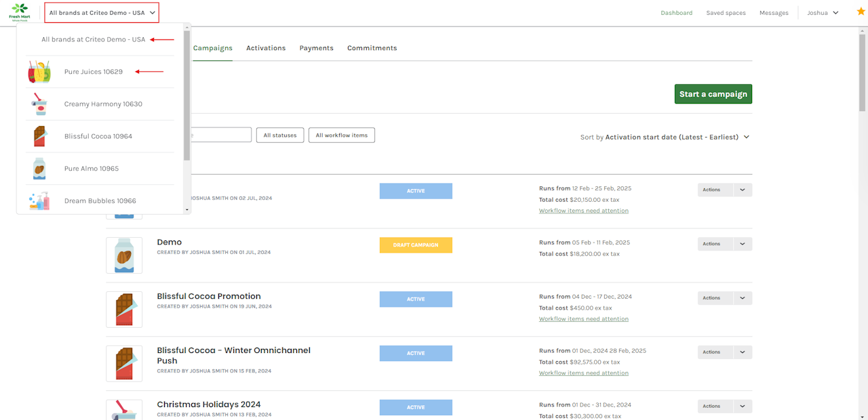The width and height of the screenshot is (868, 420).
Task: Open Saved spaces in the top navigation
Action: [726, 13]
